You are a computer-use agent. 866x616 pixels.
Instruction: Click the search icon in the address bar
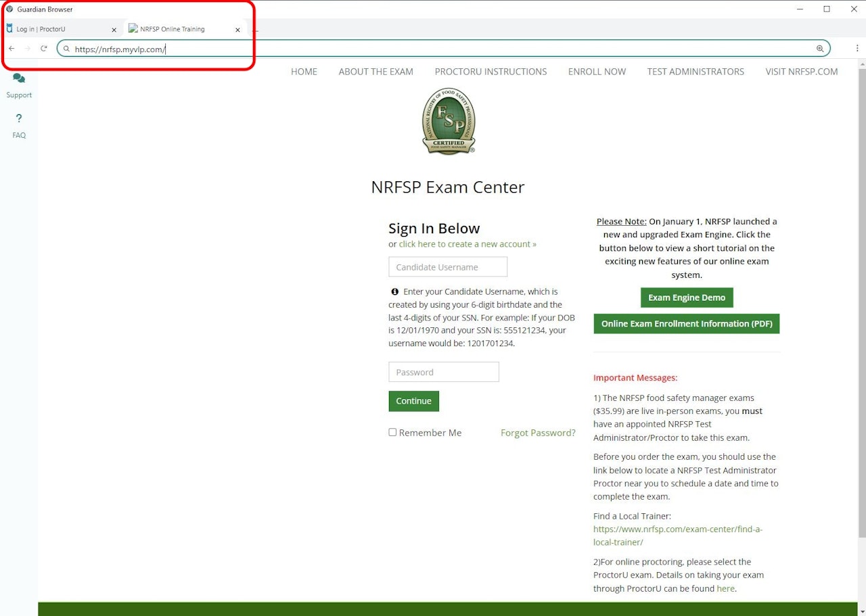coord(66,49)
